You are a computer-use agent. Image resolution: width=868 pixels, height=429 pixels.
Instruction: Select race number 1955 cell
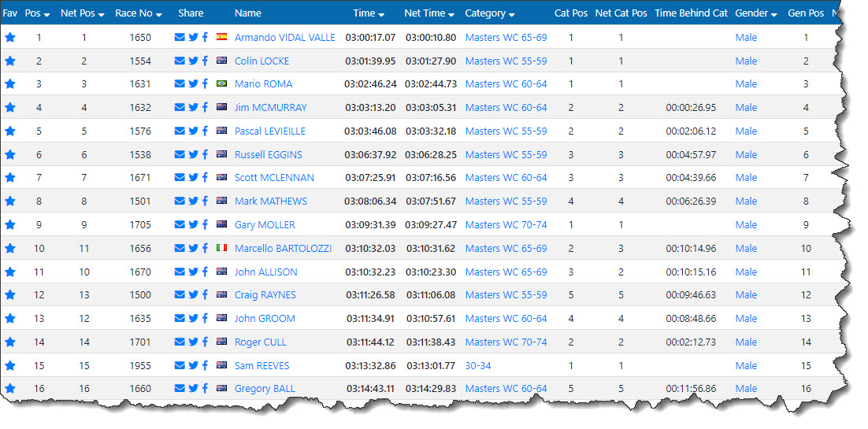click(140, 365)
